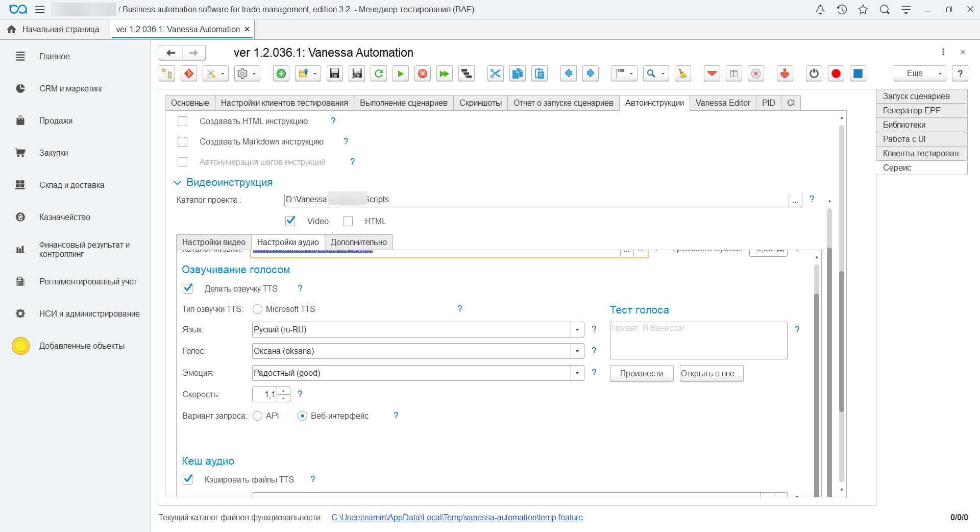Click the blue copy documents icon
This screenshot has width=980, height=532.
click(517, 74)
